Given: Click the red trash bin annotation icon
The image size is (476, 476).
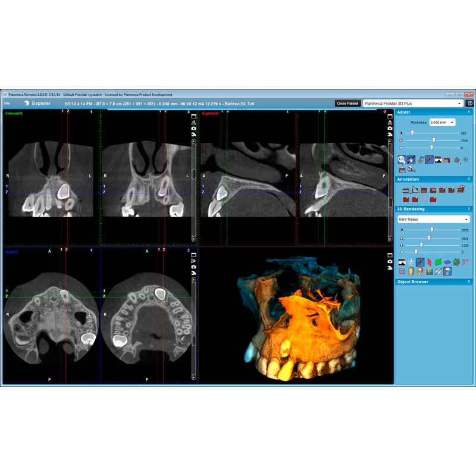Looking at the screenshot, I should pyautogui.click(x=461, y=189).
